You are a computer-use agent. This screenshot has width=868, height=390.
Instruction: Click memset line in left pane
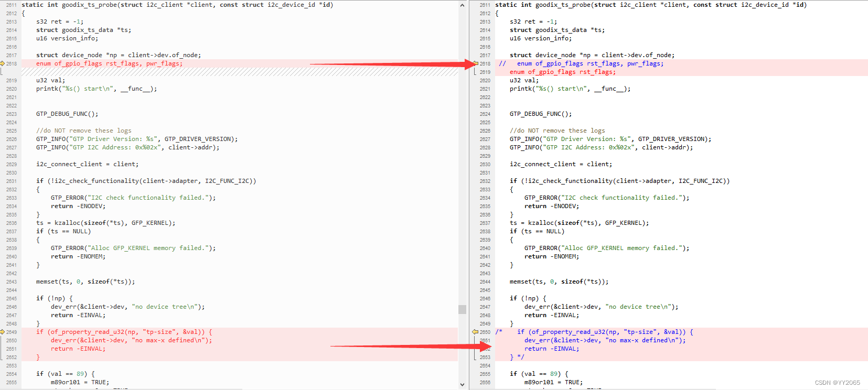[x=85, y=281]
